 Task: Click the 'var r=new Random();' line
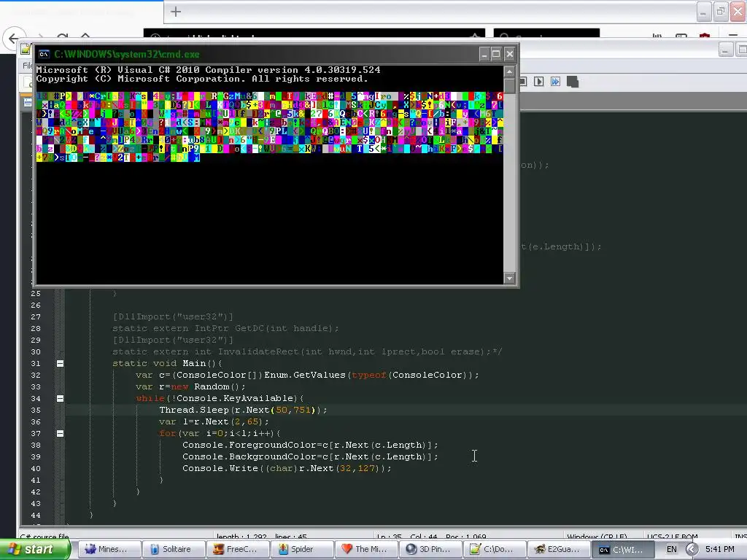click(x=190, y=386)
